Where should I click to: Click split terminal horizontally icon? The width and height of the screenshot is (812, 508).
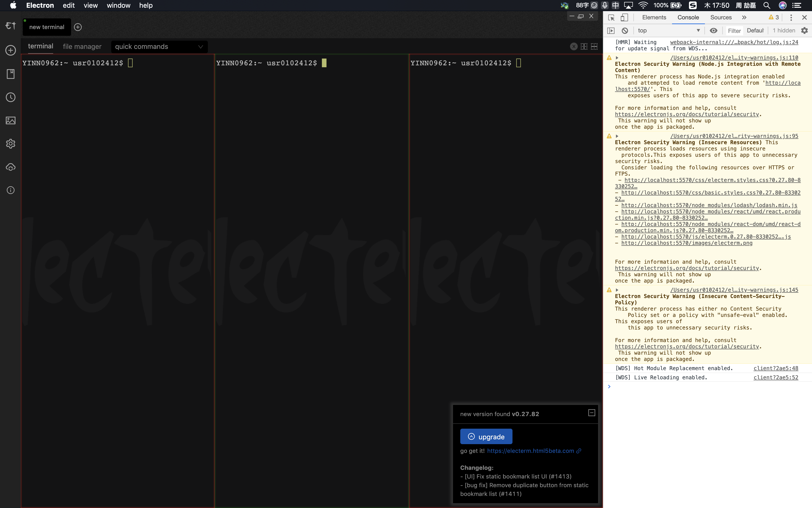(594, 46)
